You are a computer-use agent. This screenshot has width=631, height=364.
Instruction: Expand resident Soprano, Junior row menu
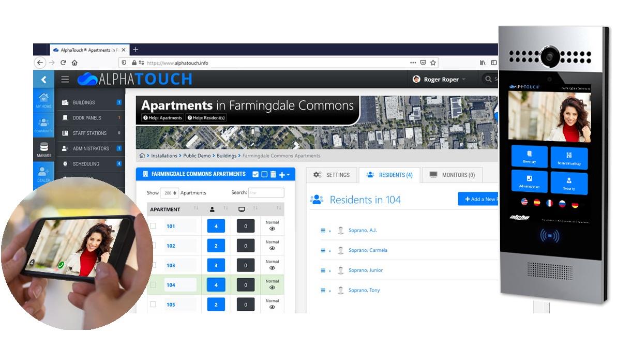[323, 270]
